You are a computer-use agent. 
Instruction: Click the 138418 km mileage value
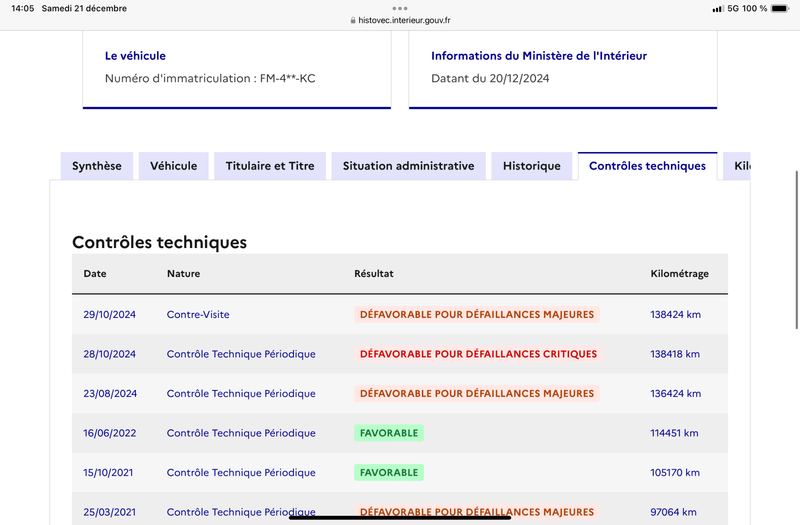coord(675,354)
